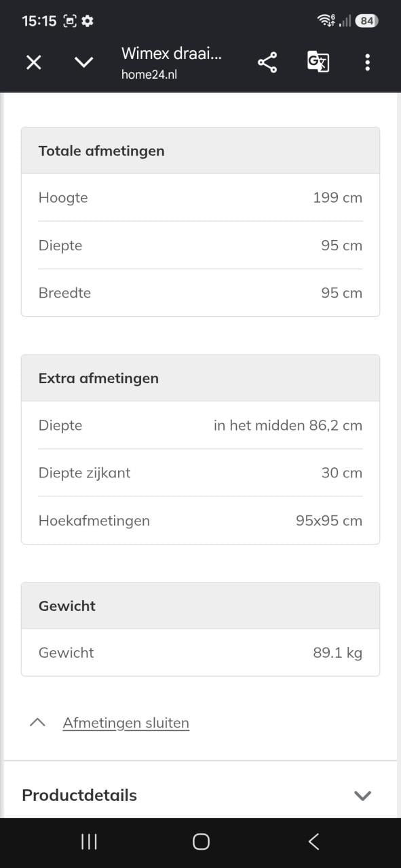Close the custom tab with X icon

tap(33, 62)
